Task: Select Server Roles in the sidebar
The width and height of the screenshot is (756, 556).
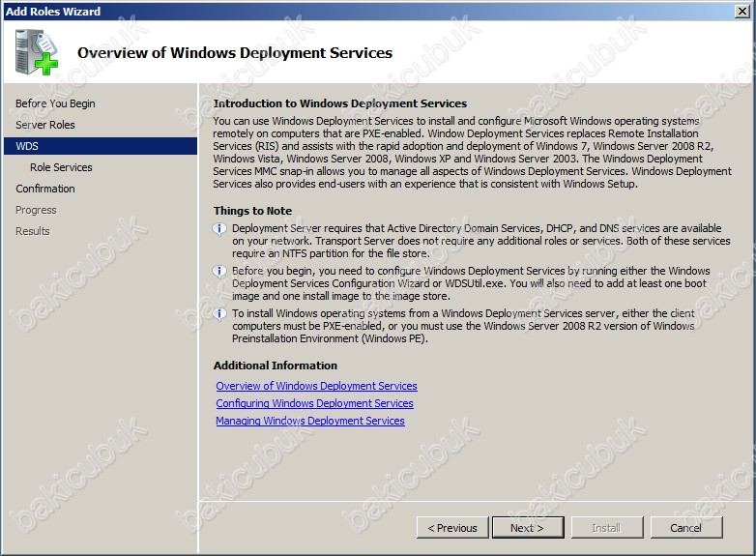Action: tap(45, 125)
